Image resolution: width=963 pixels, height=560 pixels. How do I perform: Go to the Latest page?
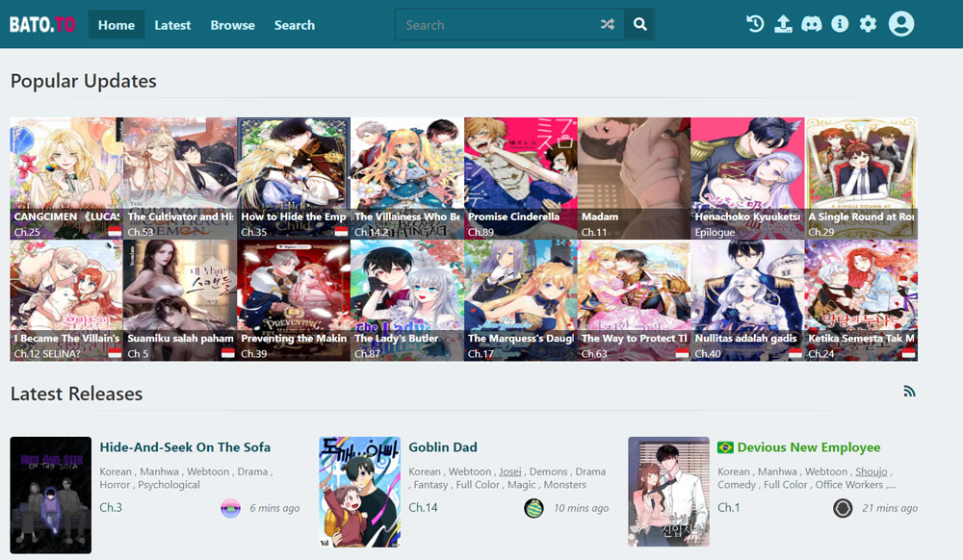172,25
